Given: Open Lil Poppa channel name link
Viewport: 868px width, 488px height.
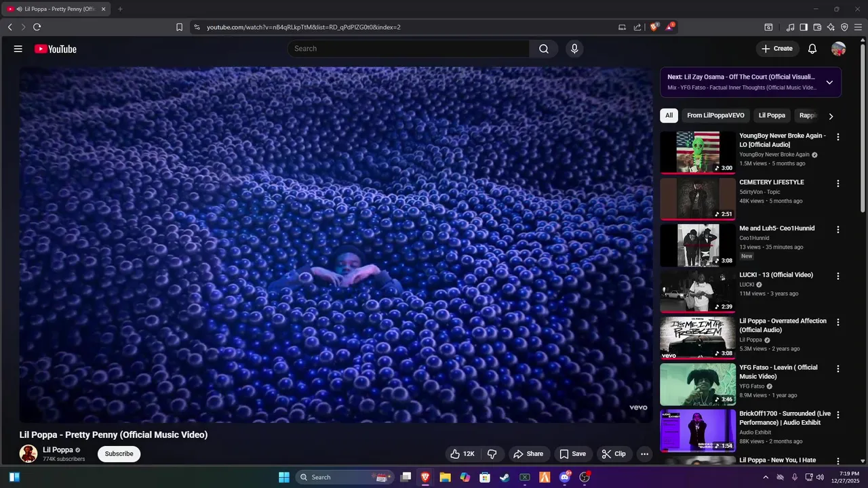Looking at the screenshot, I should click(58, 450).
